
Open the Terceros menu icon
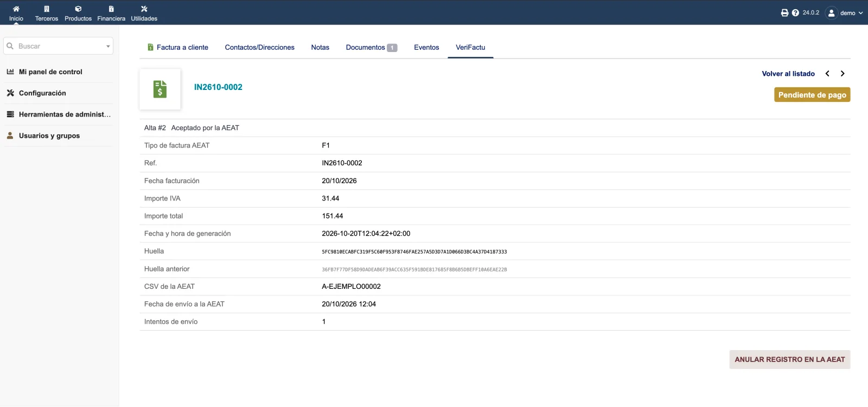pyautogui.click(x=47, y=9)
